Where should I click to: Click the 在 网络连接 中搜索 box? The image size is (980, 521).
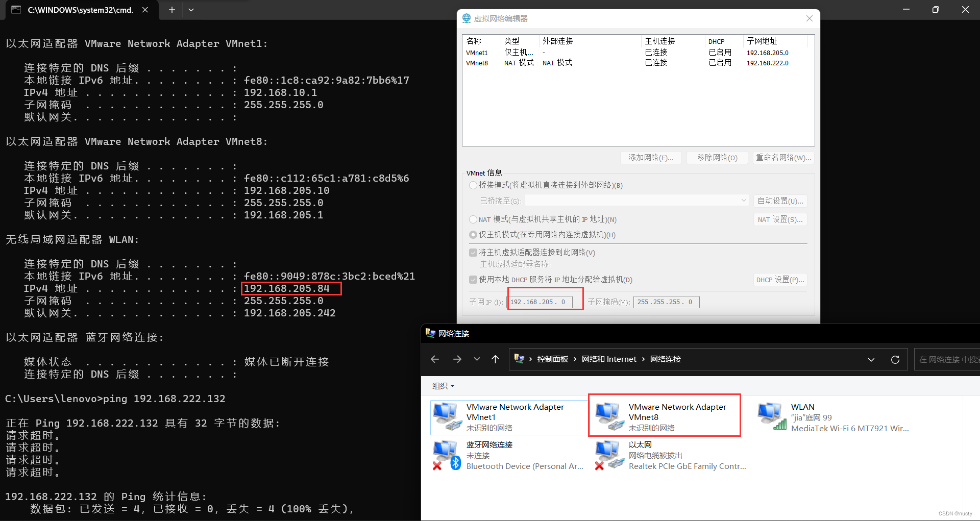(947, 359)
